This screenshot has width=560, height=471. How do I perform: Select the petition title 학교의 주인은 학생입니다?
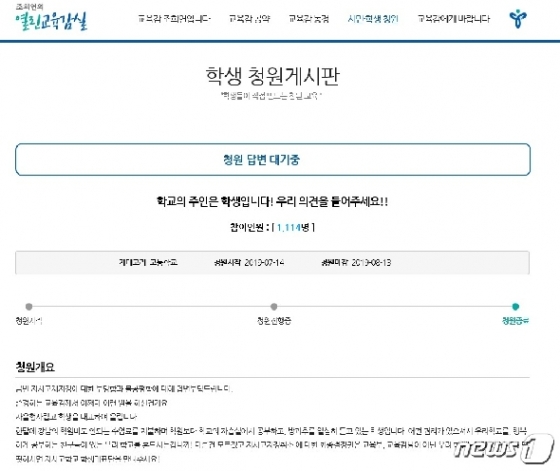pyautogui.click(x=272, y=202)
